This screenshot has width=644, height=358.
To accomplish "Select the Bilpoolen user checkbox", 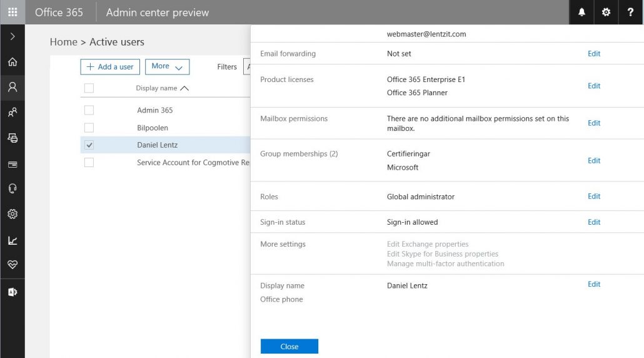I will pos(89,128).
